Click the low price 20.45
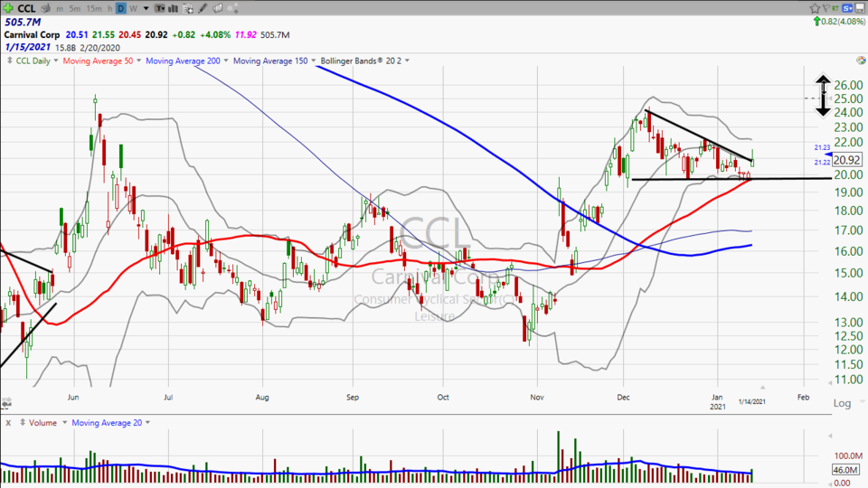 click(130, 35)
